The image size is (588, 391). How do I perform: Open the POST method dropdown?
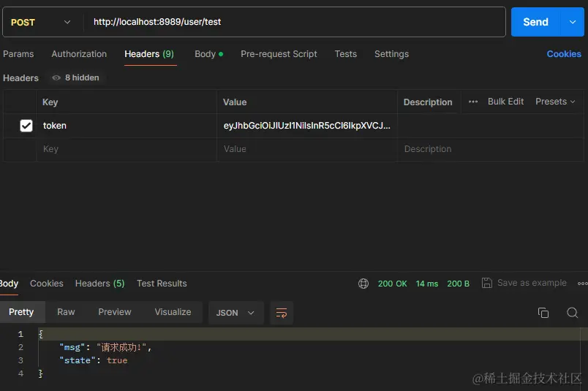click(40, 22)
